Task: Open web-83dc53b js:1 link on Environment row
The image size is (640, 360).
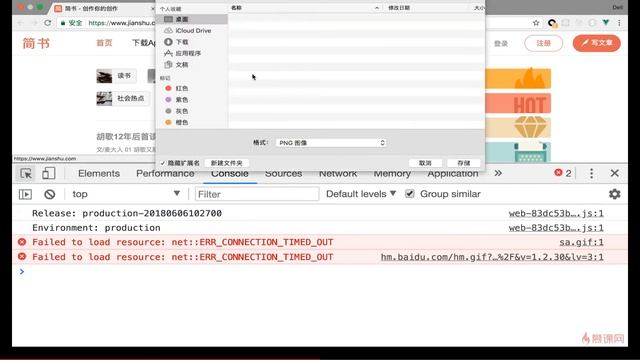Action: click(x=556, y=227)
